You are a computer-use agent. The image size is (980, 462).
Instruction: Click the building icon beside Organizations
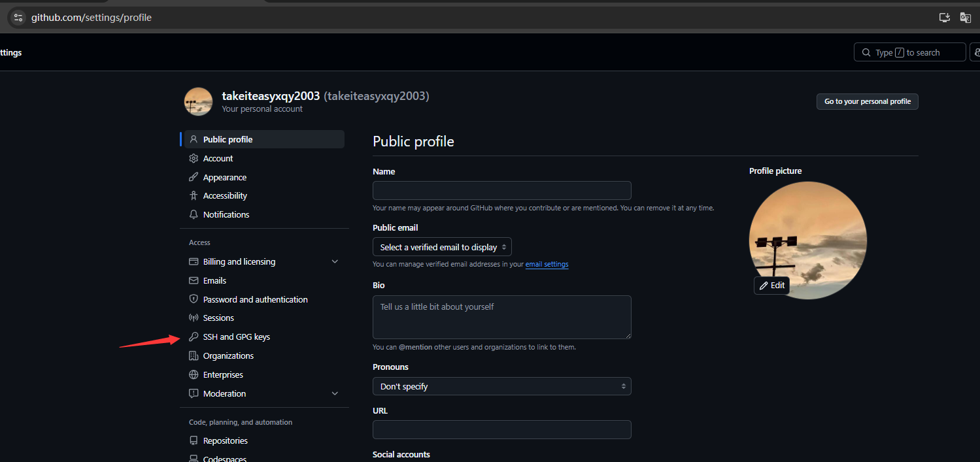tap(194, 355)
